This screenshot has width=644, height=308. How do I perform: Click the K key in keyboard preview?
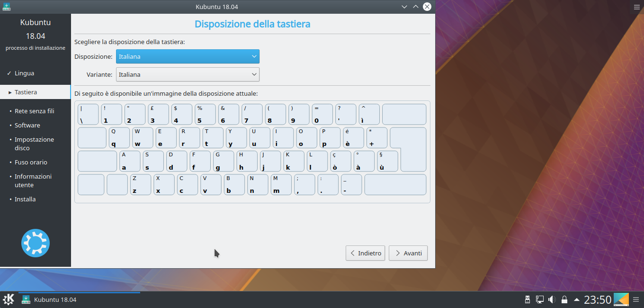pos(294,161)
